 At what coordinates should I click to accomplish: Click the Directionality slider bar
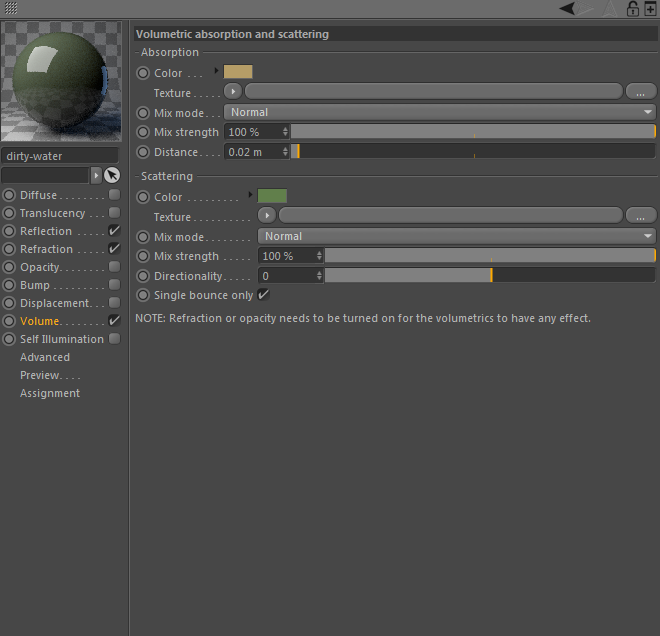click(x=490, y=276)
